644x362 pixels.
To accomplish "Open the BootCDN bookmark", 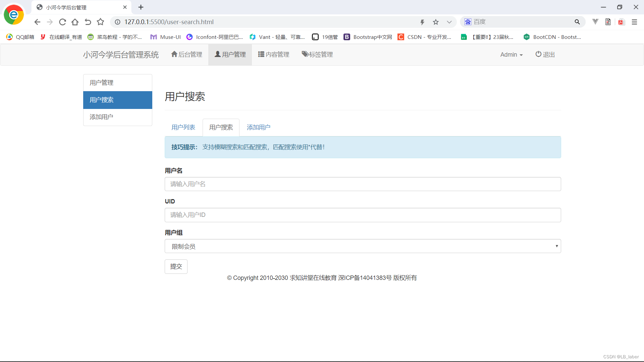I will coord(552,37).
